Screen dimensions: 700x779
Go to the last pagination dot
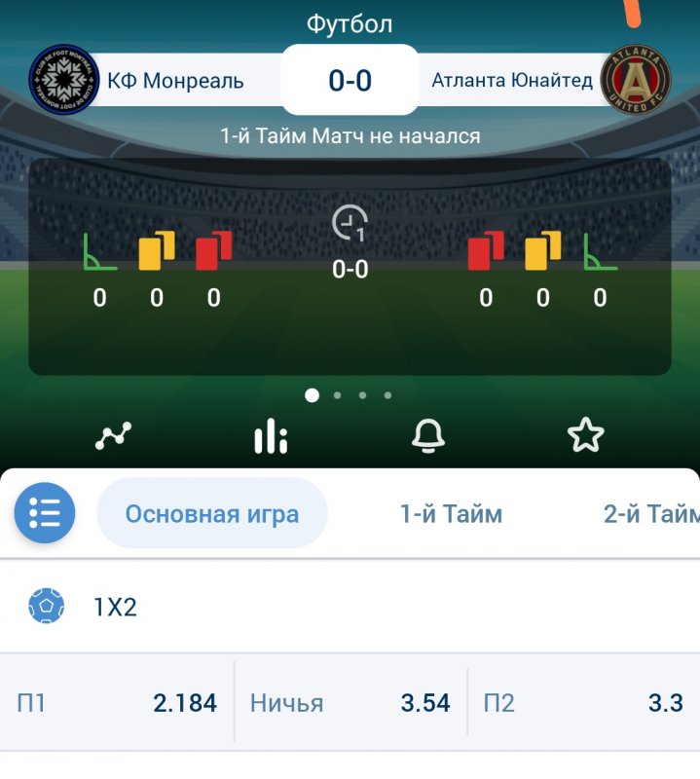tap(388, 395)
